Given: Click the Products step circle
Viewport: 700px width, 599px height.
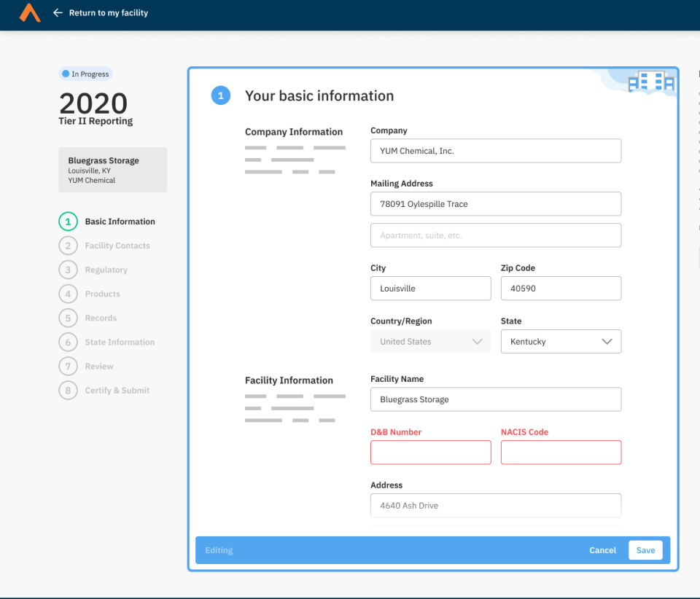Looking at the screenshot, I should pos(69,294).
